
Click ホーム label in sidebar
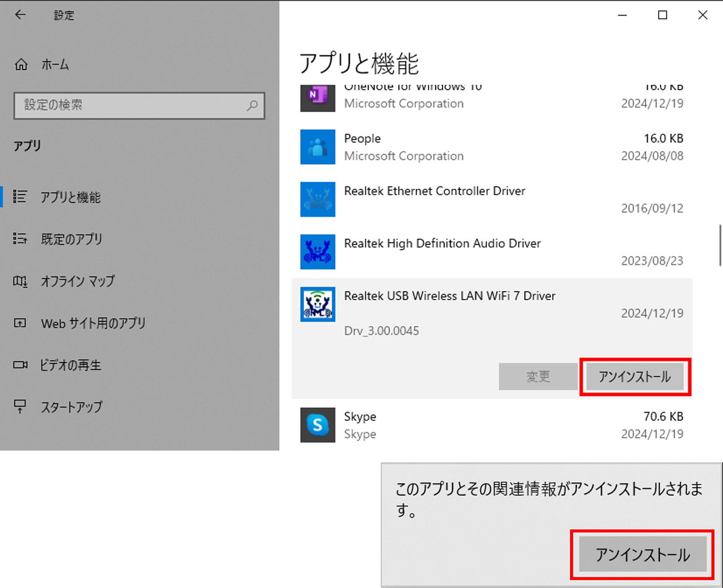[55, 64]
